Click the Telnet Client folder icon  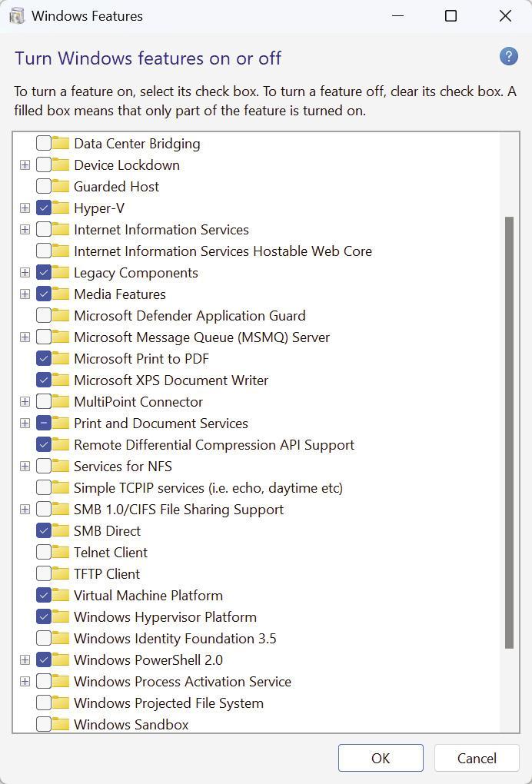(x=61, y=552)
